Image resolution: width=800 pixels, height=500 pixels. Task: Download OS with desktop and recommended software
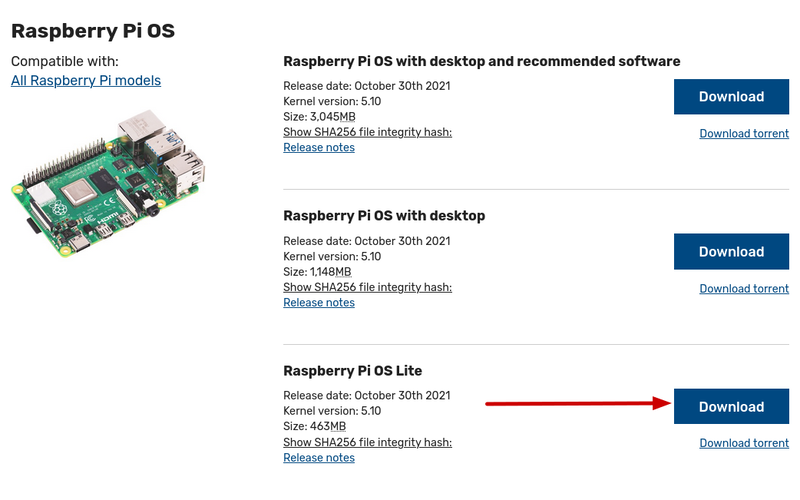click(731, 97)
